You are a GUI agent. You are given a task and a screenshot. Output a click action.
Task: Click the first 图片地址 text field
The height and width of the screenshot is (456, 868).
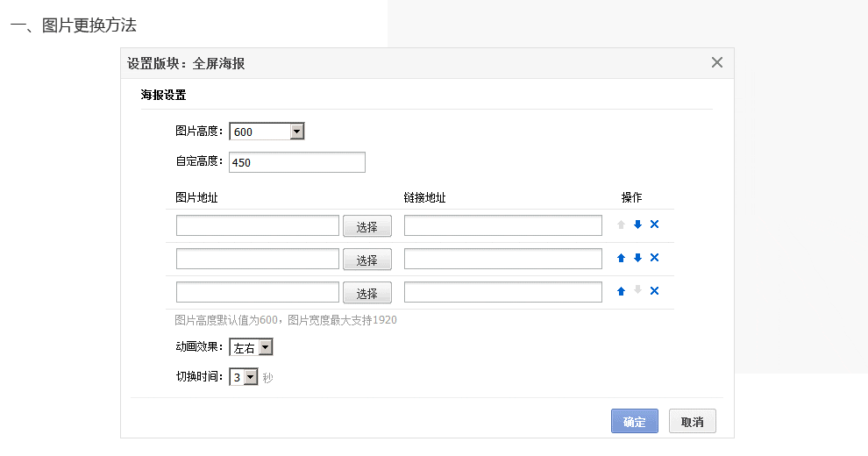[x=258, y=225]
